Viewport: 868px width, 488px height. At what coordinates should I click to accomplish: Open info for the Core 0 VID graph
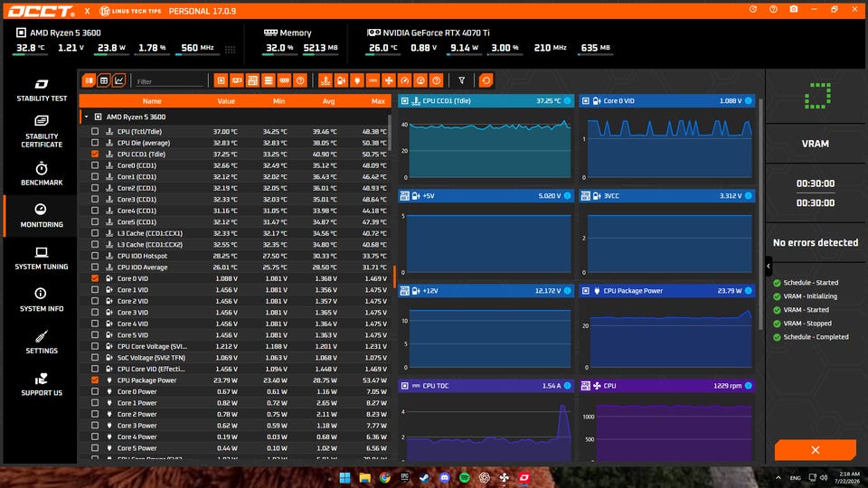pos(749,100)
